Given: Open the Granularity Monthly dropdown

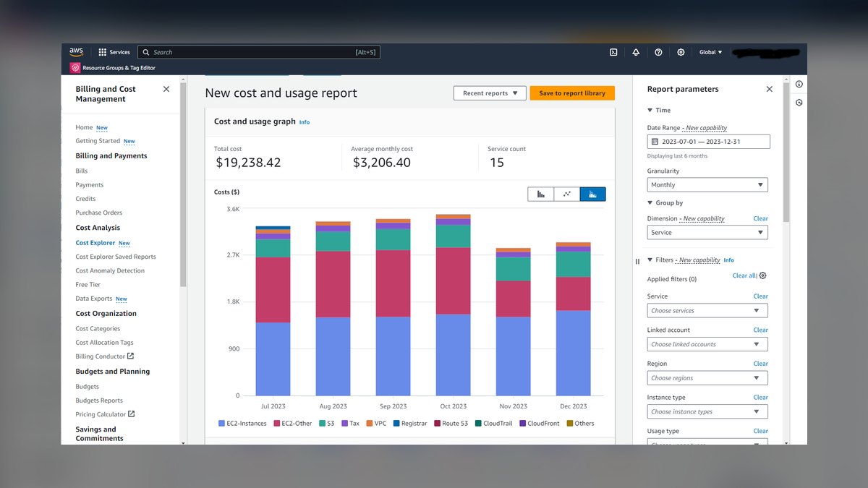Looking at the screenshot, I should click(707, 185).
